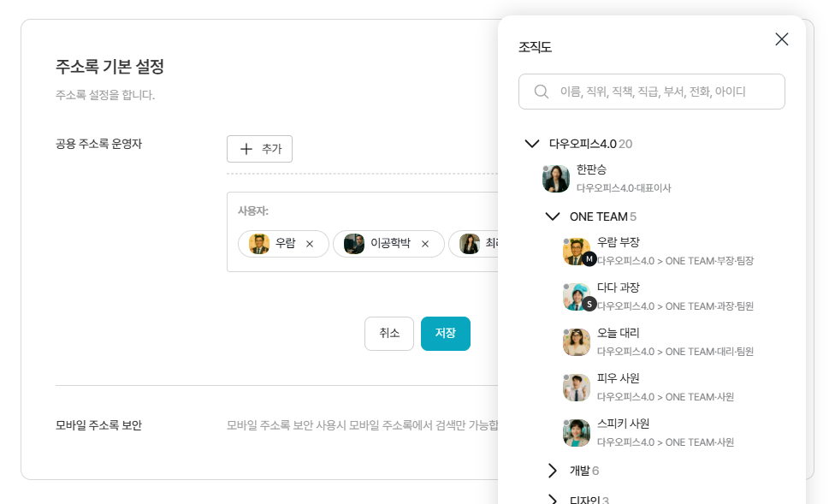This screenshot has width=835, height=504.
Task: Click 스피키 사원's profile avatar
Action: (576, 432)
